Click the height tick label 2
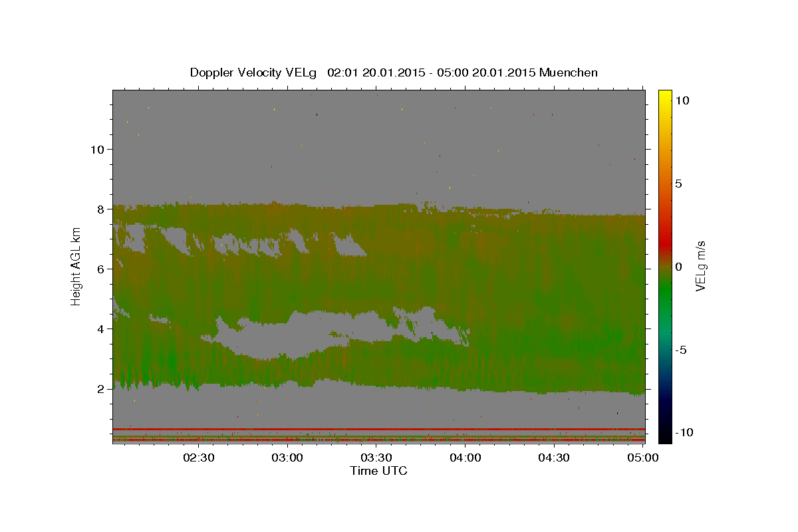 102,388
